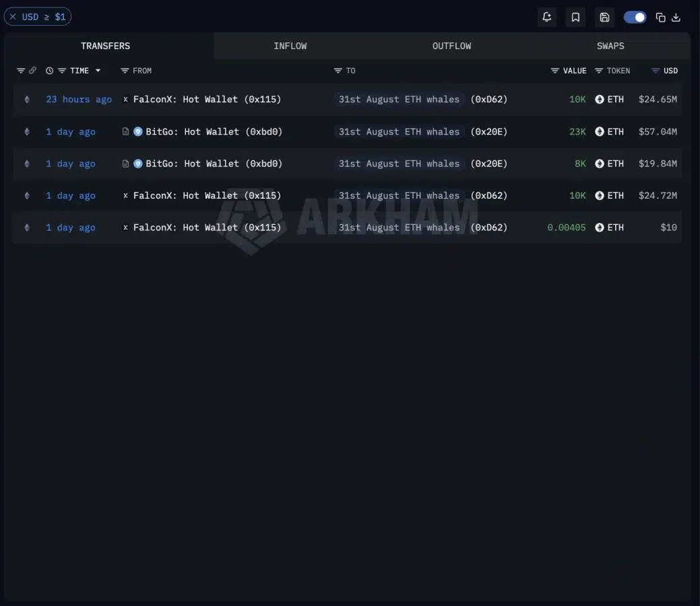
Task: Click Ethereum chain icon in 23 hours ago row
Action: click(27, 100)
